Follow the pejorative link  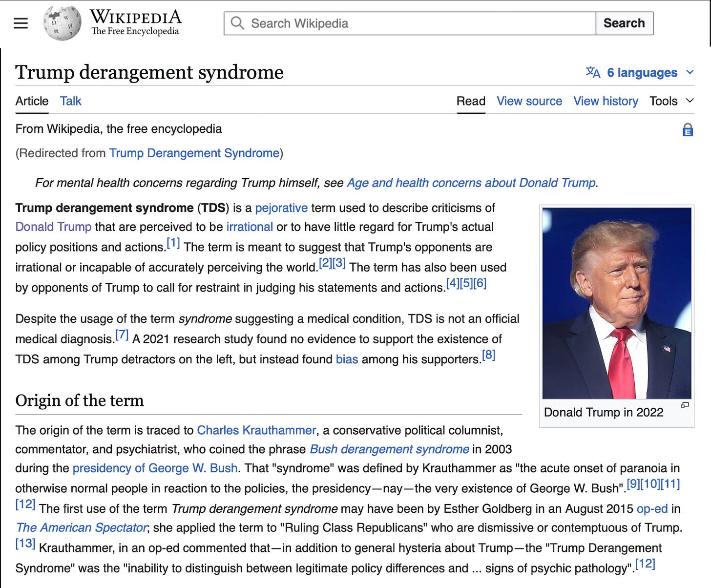click(281, 208)
